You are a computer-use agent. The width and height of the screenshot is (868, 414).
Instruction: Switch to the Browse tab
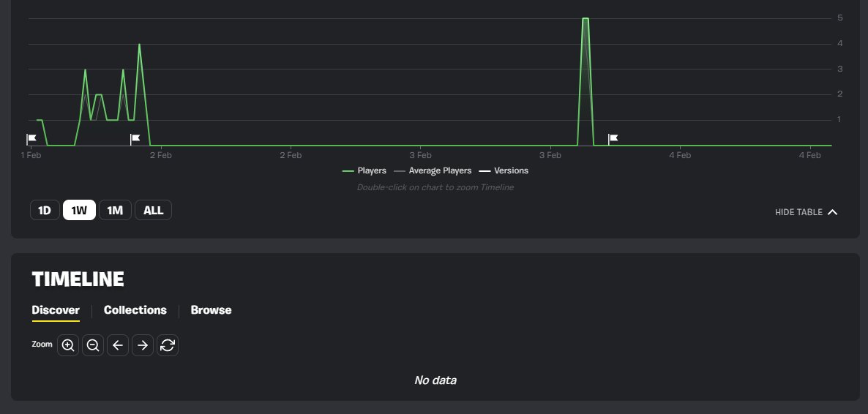pos(211,310)
